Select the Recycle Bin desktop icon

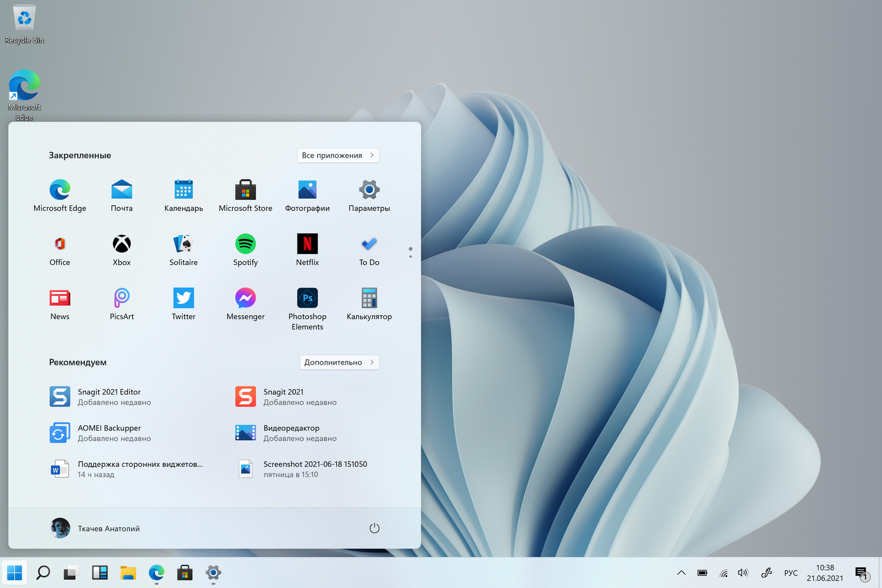click(x=24, y=25)
